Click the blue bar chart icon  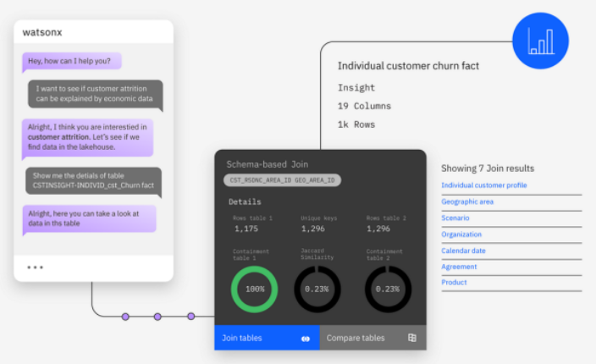pyautogui.click(x=539, y=41)
